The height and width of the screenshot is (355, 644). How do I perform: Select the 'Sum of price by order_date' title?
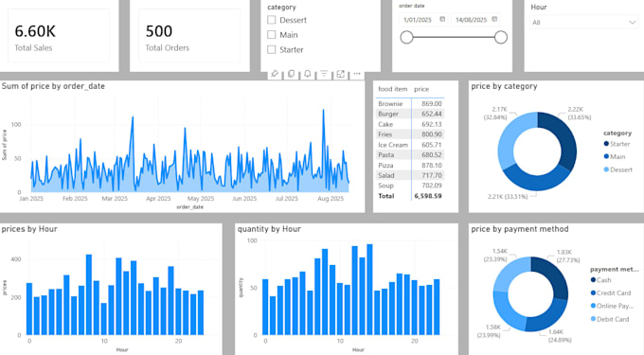coord(53,86)
